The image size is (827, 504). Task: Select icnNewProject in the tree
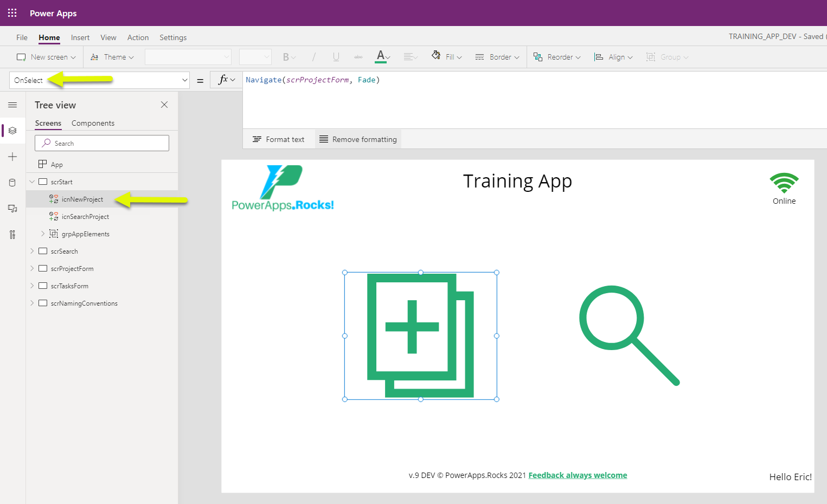82,199
